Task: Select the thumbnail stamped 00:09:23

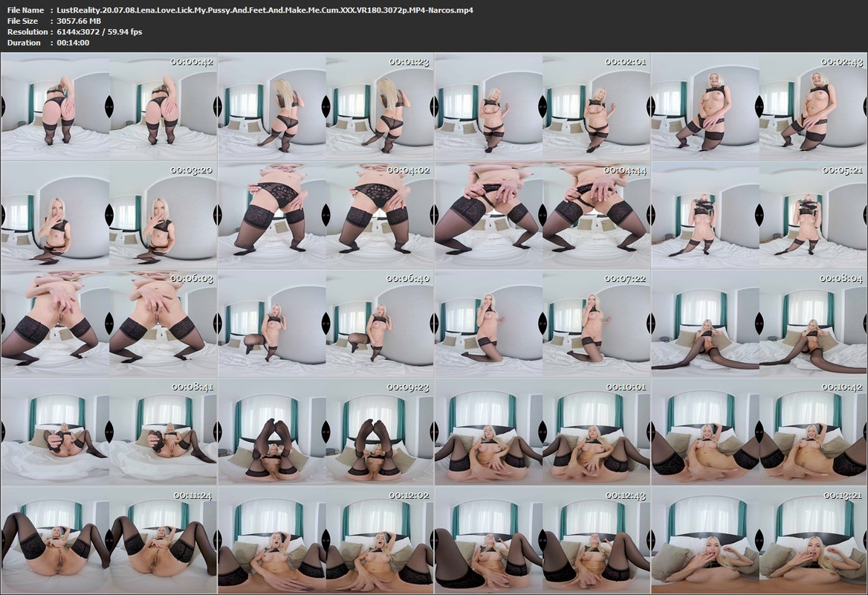Action: click(325, 432)
